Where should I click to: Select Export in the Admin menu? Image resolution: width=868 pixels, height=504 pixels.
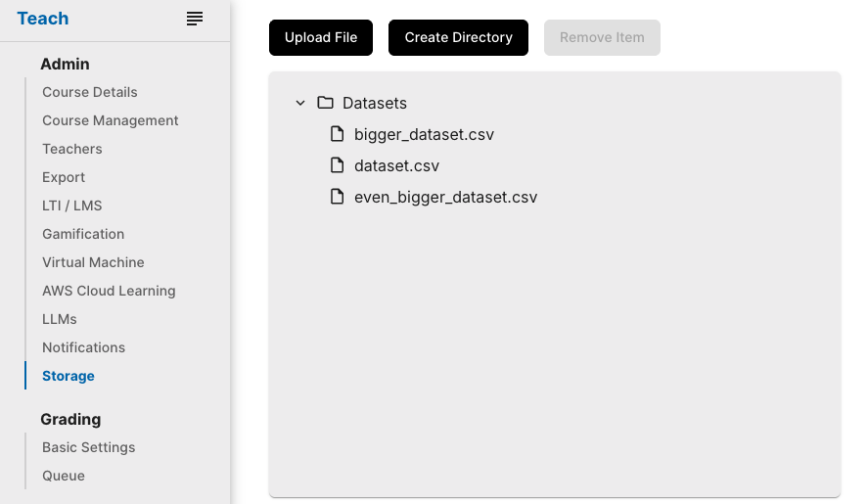coord(64,177)
